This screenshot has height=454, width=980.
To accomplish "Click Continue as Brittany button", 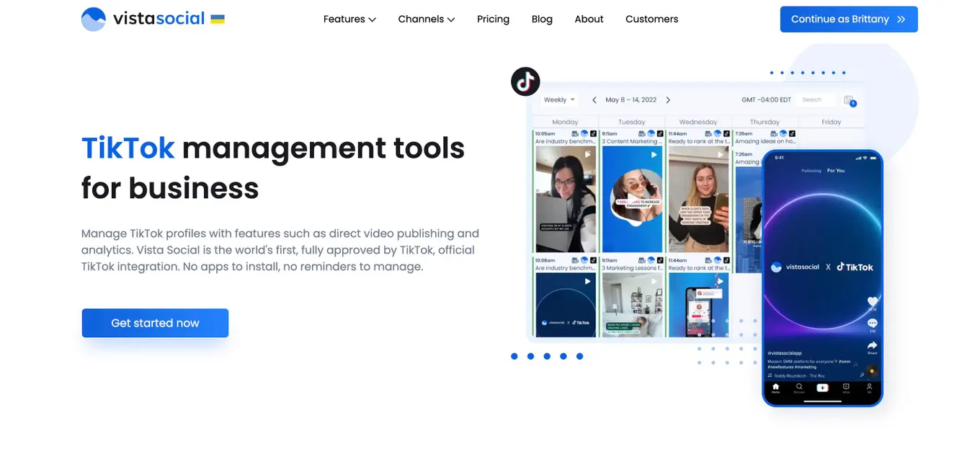I will coord(848,19).
